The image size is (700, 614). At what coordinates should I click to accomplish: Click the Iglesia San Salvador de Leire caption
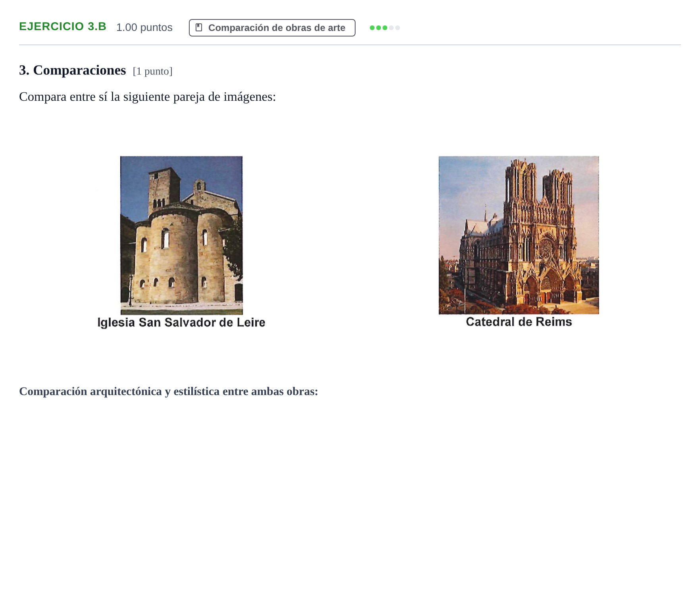[x=181, y=322]
